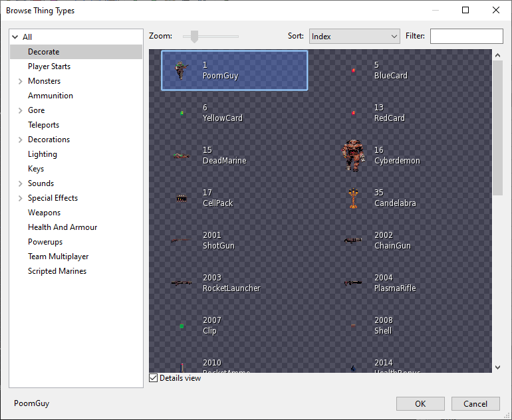
Task: Select the ChainGun sprite icon
Action: 353,241
